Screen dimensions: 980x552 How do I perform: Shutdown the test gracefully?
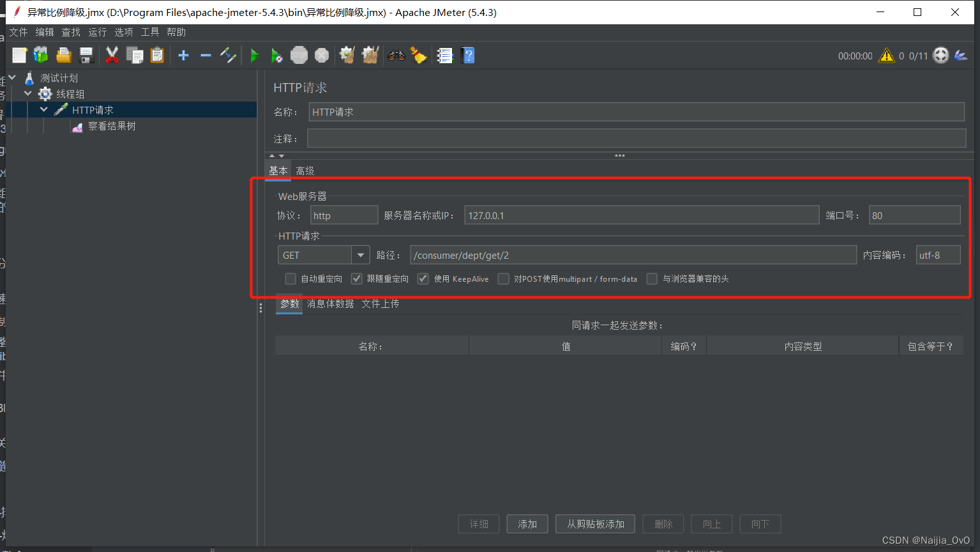(322, 56)
